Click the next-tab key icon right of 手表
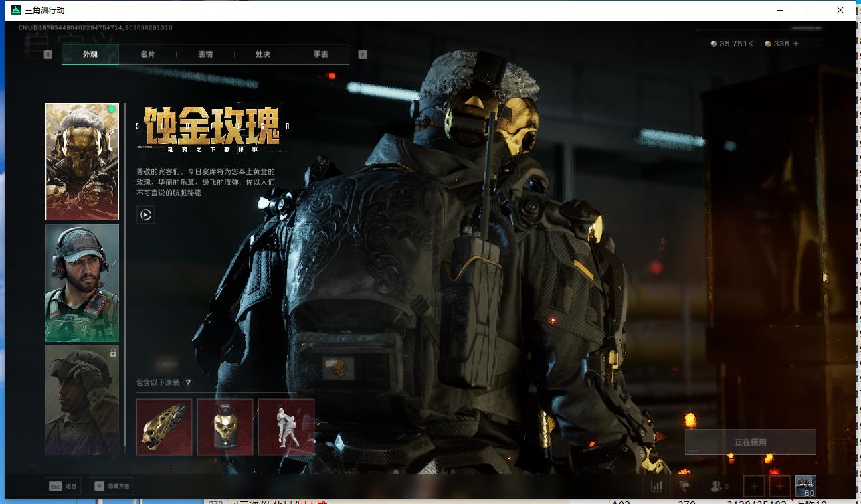 tap(363, 54)
